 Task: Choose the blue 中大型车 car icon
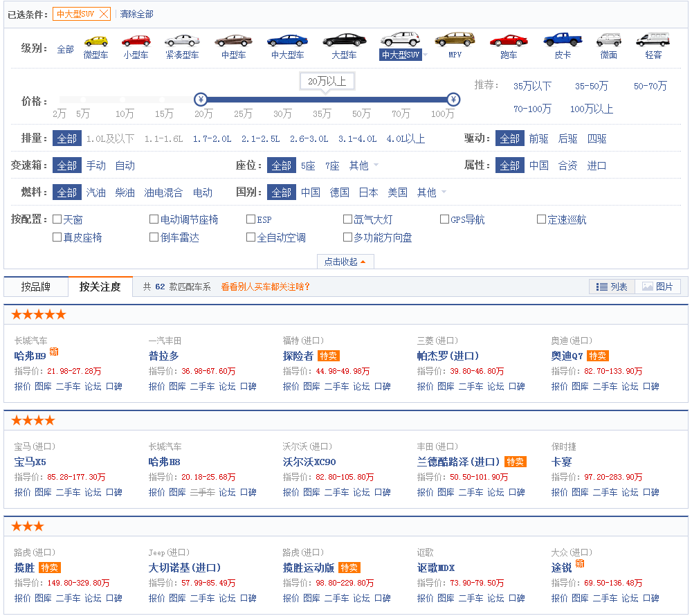pyautogui.click(x=287, y=41)
